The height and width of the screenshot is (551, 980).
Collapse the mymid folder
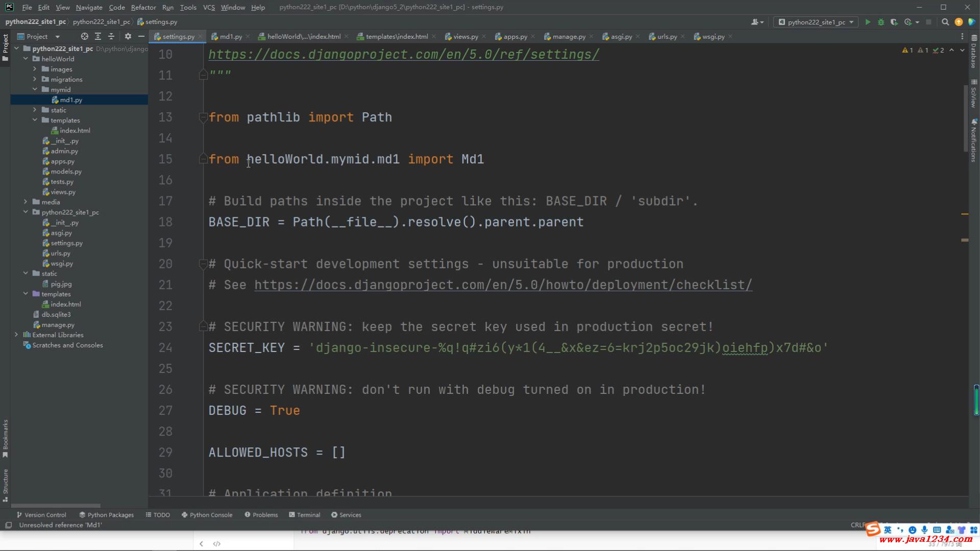[35, 89]
